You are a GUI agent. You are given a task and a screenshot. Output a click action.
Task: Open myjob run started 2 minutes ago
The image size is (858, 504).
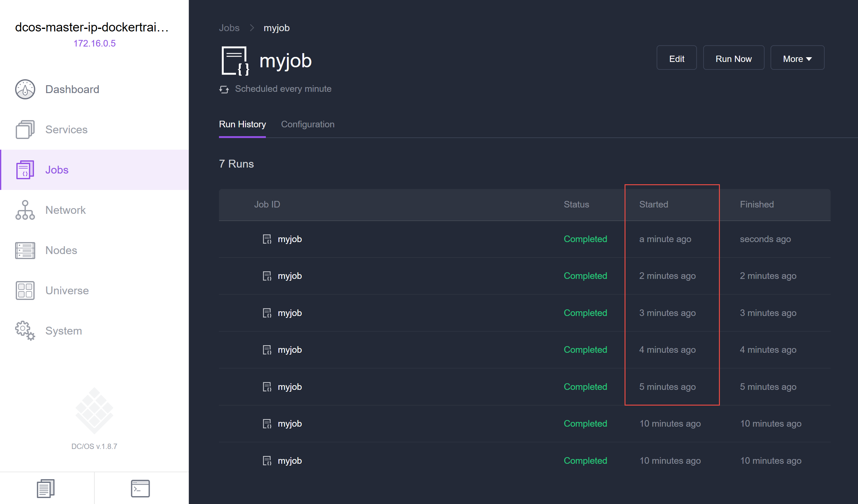tap(290, 276)
